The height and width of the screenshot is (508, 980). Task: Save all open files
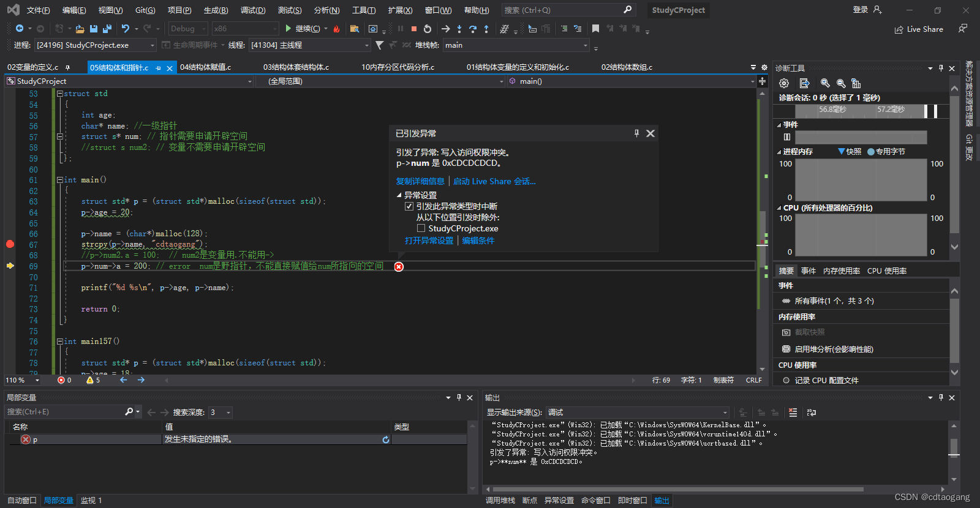coord(107,29)
